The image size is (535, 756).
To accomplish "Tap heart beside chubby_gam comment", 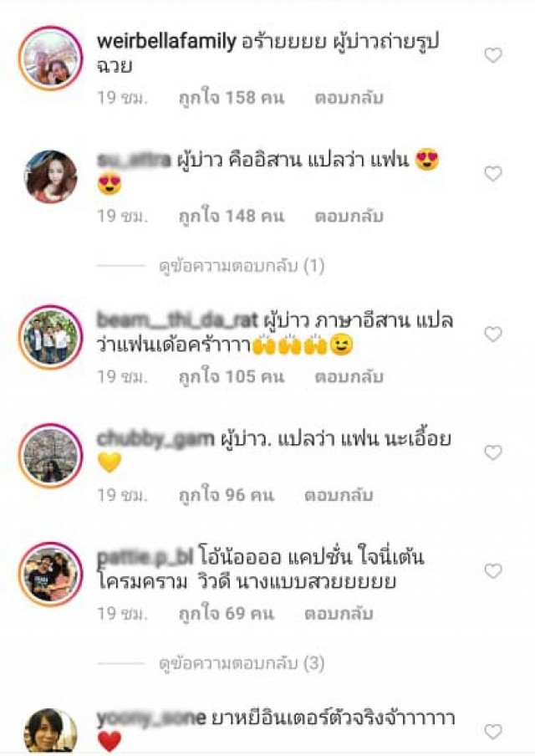I will pyautogui.click(x=493, y=452).
